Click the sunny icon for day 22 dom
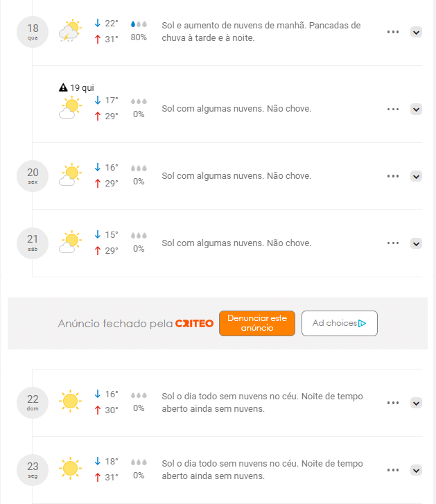Screen dimensions: 436x504 [70, 401]
